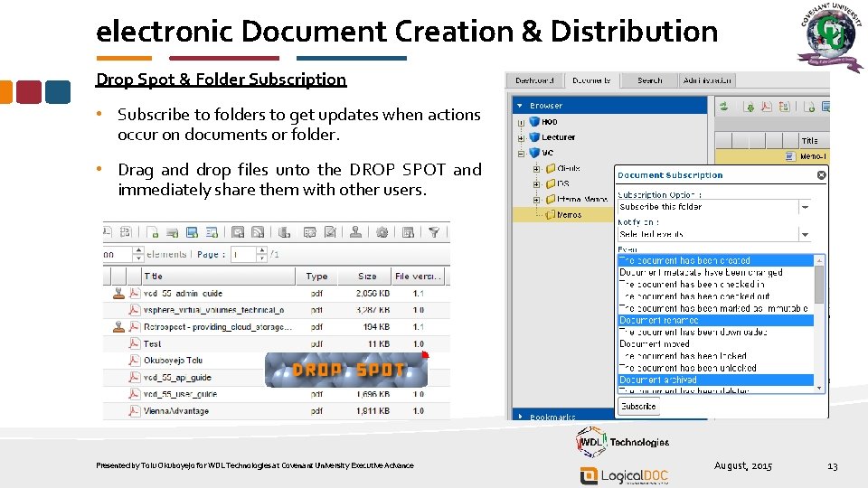Select vcd_55_user_guide document row
This screenshot has height=488, width=868.
pyautogui.click(x=277, y=395)
